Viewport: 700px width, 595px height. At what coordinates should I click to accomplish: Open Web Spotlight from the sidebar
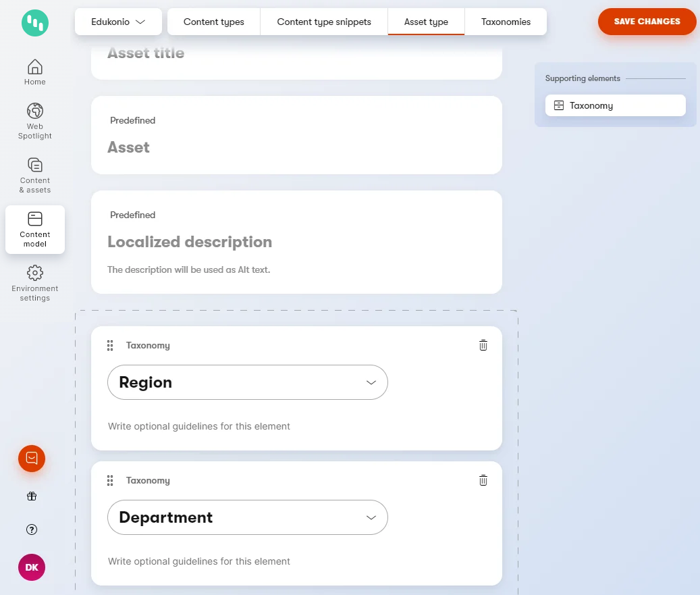[34, 122]
